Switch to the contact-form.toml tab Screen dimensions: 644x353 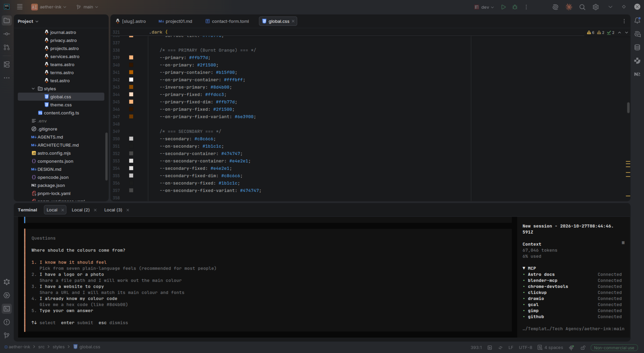(227, 21)
